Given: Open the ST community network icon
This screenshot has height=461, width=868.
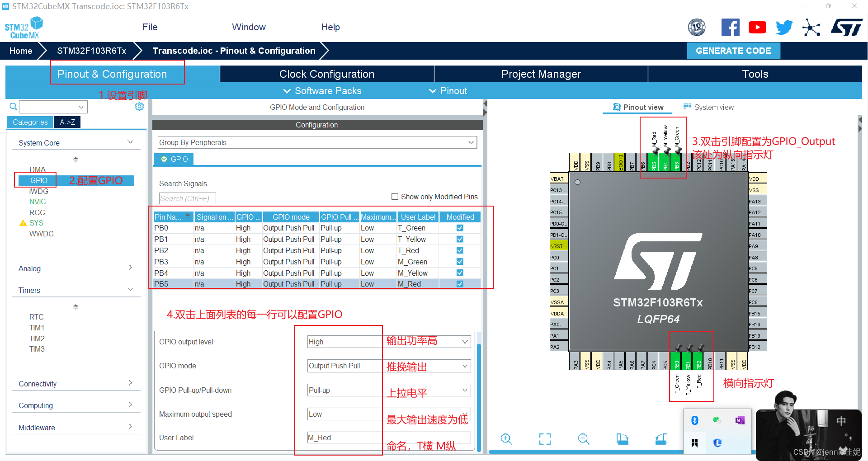Looking at the screenshot, I should (x=811, y=28).
